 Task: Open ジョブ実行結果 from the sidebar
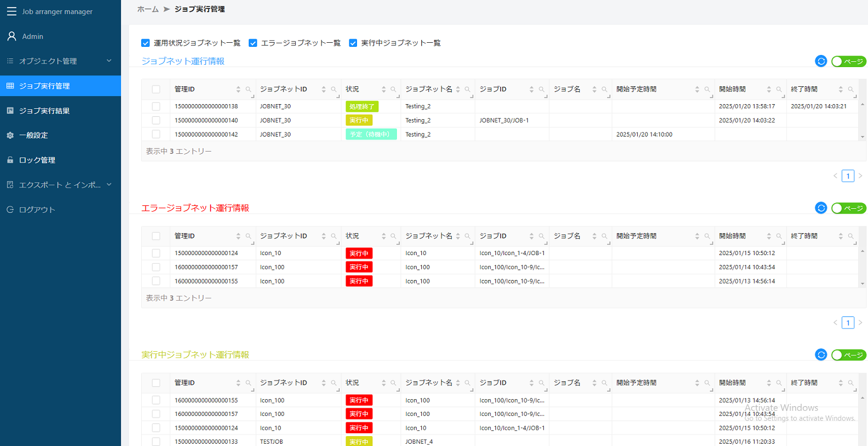point(60,110)
